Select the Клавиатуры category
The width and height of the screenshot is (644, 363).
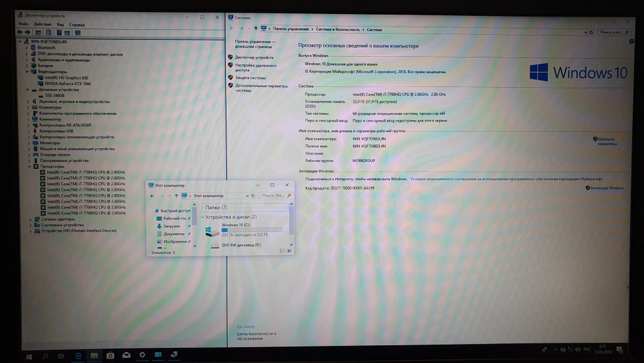[x=50, y=107]
